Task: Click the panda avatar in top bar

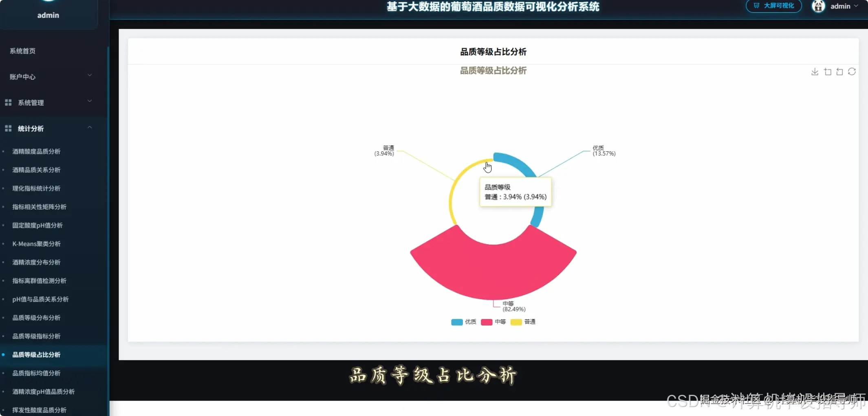Action: pyautogui.click(x=818, y=6)
